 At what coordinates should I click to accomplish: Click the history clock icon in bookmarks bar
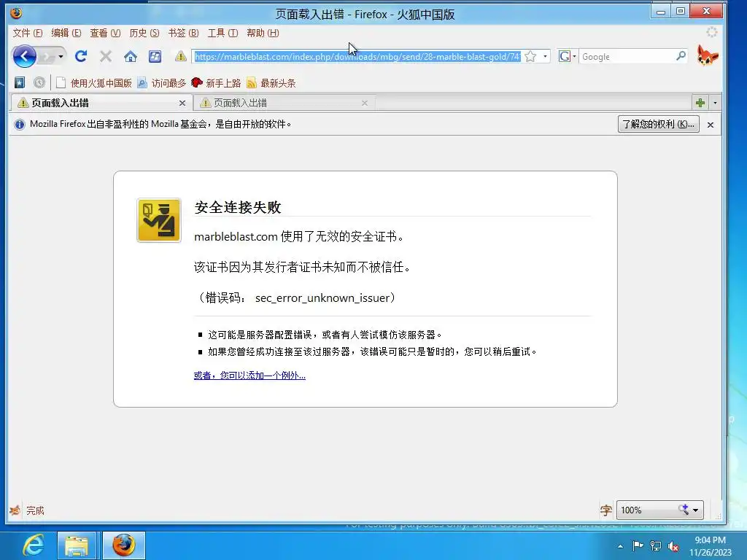(x=39, y=83)
